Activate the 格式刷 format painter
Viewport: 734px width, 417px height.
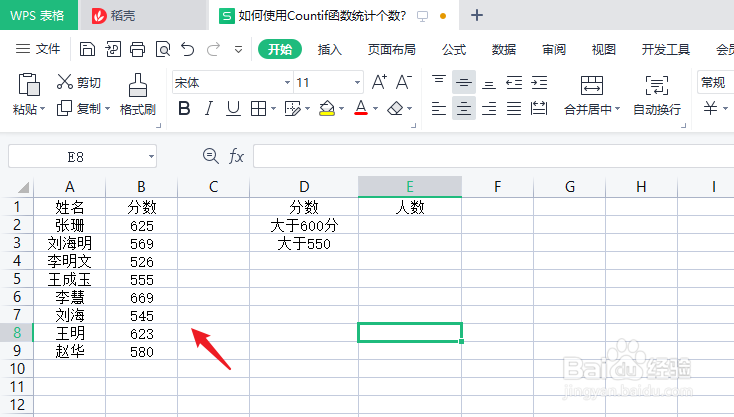[138, 95]
